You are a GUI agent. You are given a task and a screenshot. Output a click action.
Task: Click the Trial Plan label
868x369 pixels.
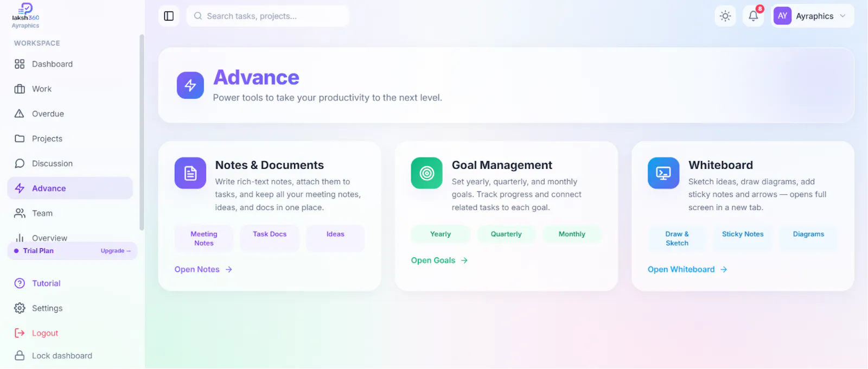pyautogui.click(x=39, y=251)
